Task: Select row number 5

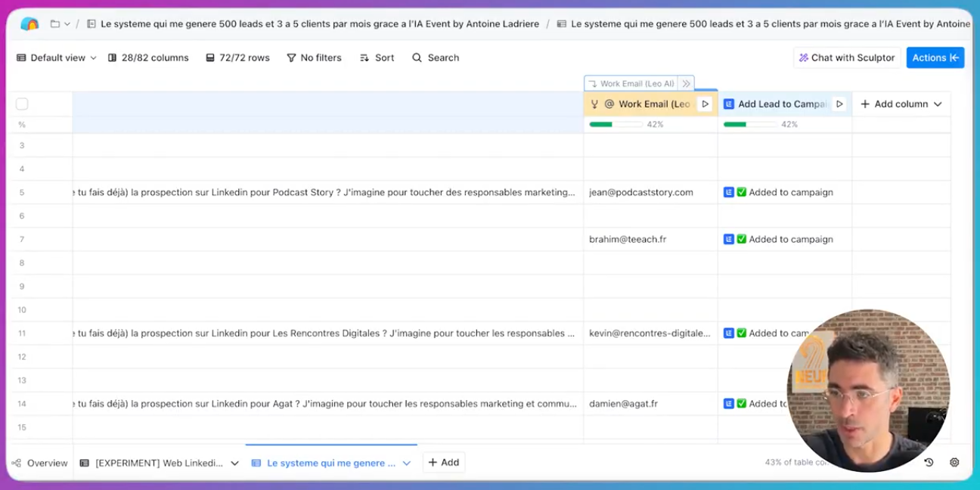Action: pos(22,192)
